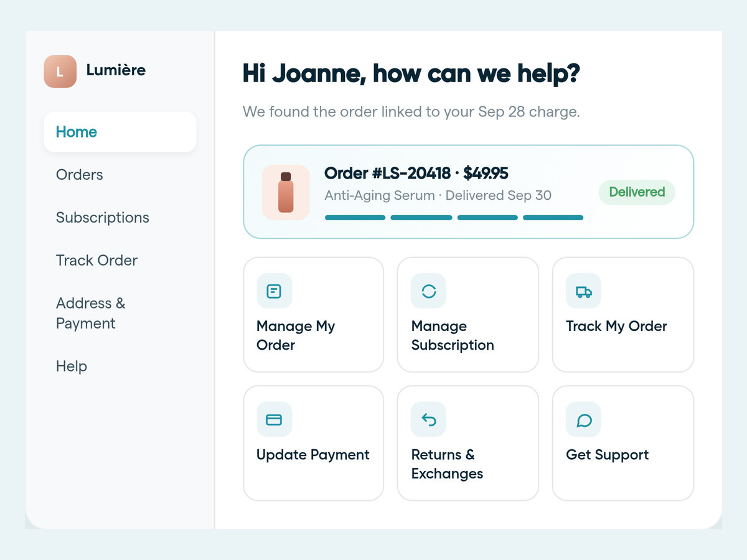This screenshot has height=560, width=747.
Task: Click the Manage My Order label
Action: [x=296, y=335]
